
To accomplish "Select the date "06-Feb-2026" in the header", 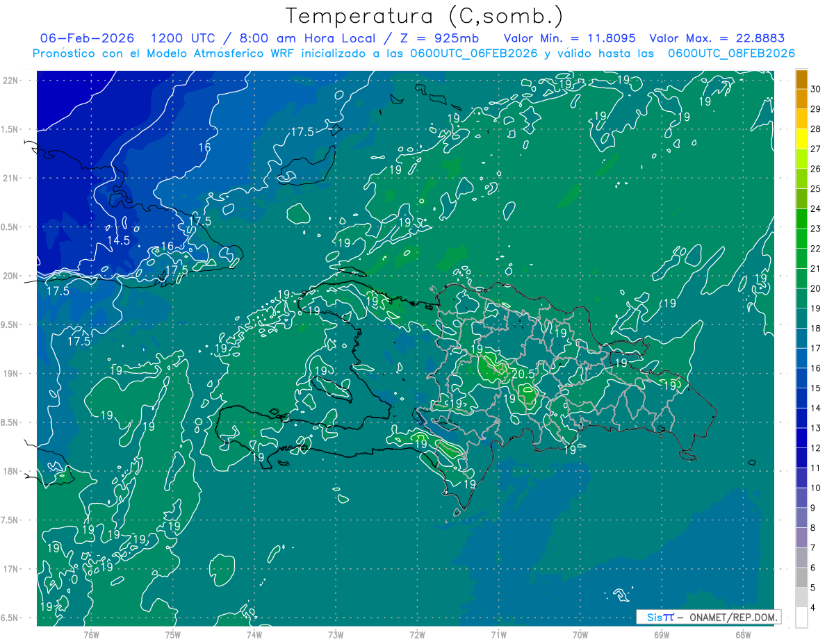I will pos(88,38).
